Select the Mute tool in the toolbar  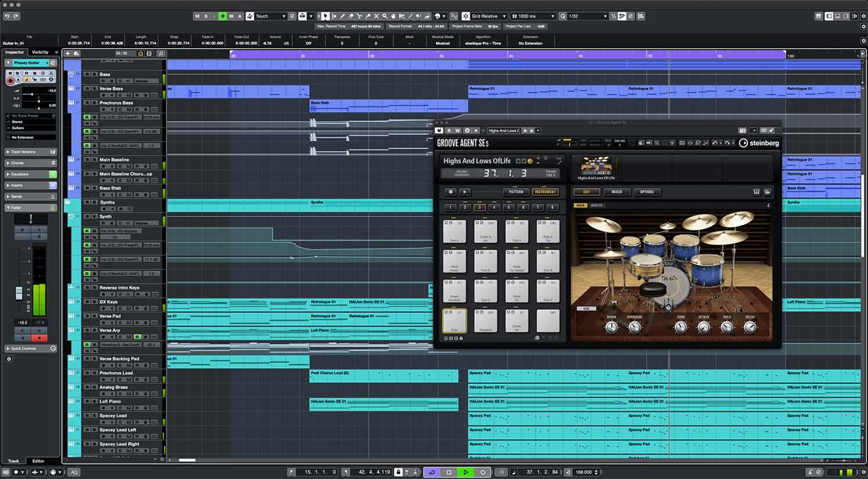coord(376,16)
